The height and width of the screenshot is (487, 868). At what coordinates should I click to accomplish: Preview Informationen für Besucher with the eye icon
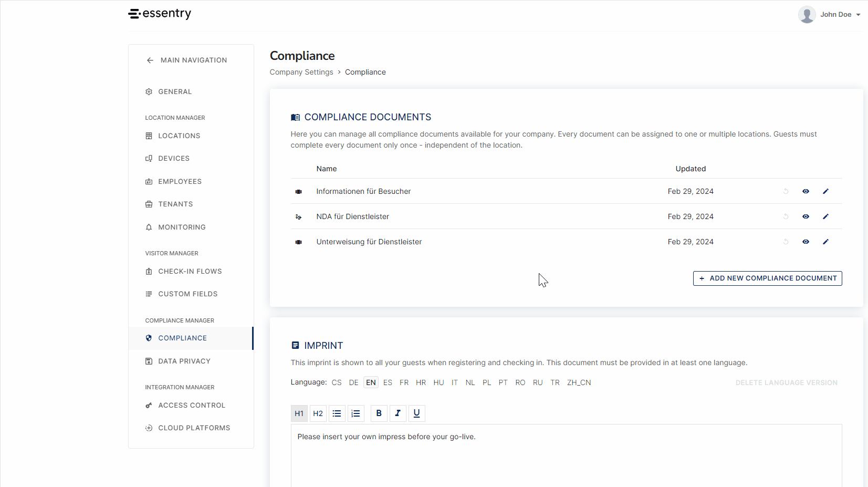[x=806, y=192]
